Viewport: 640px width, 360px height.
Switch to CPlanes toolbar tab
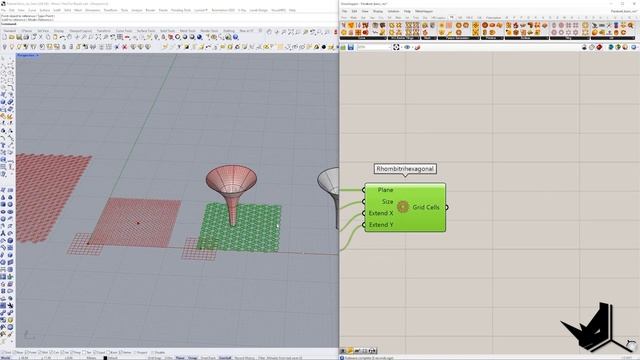click(27, 31)
